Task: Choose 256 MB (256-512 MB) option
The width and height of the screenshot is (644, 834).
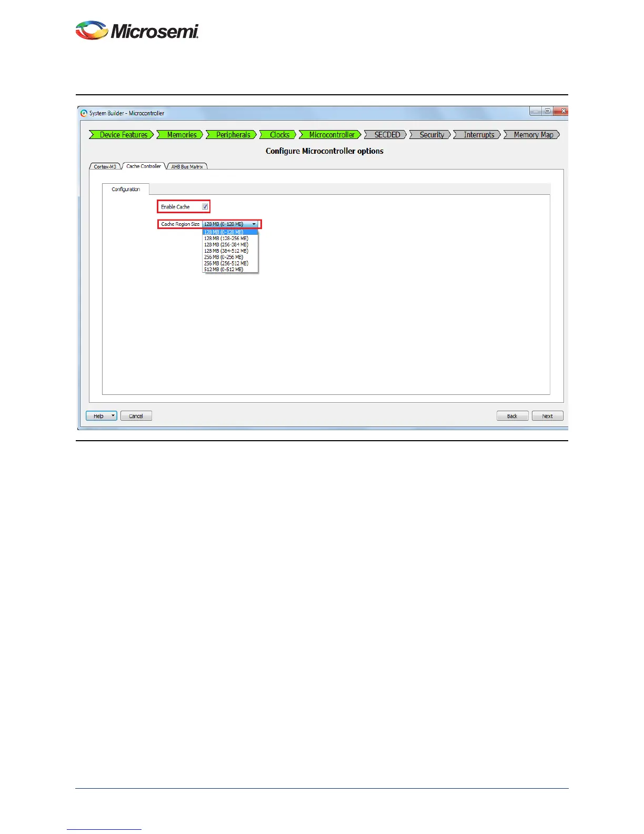Action: (230, 263)
